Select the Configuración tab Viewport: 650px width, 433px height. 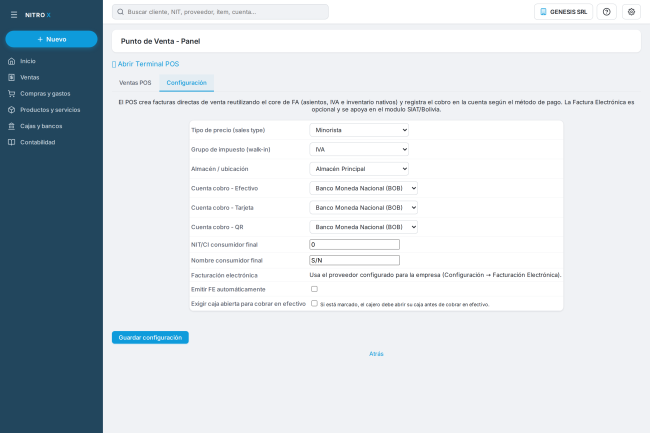(187, 83)
